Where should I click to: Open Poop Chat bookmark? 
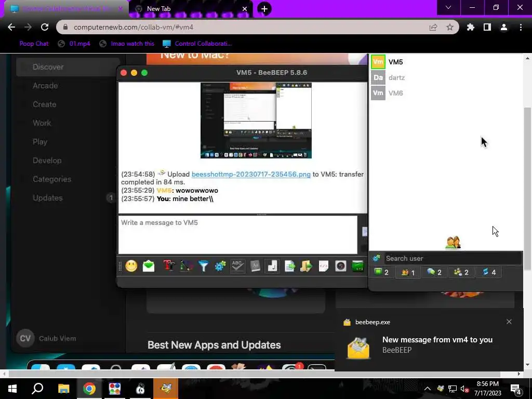click(x=34, y=44)
